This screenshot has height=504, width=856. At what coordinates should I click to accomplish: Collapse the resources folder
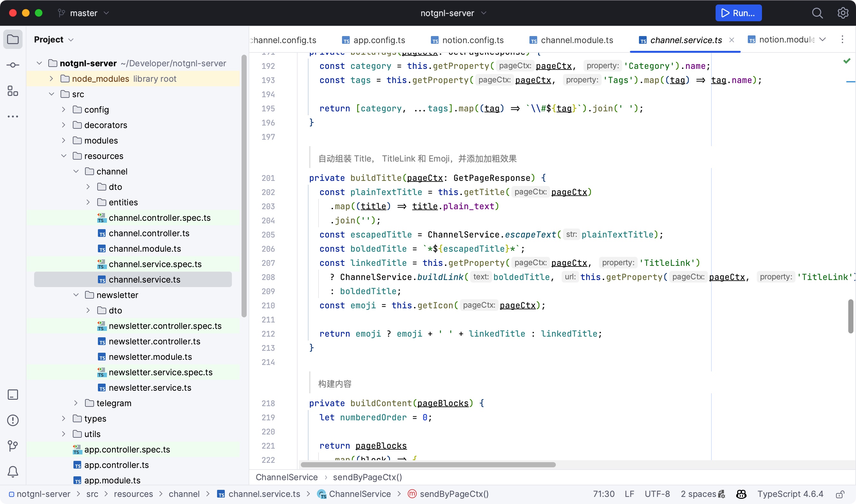click(64, 156)
